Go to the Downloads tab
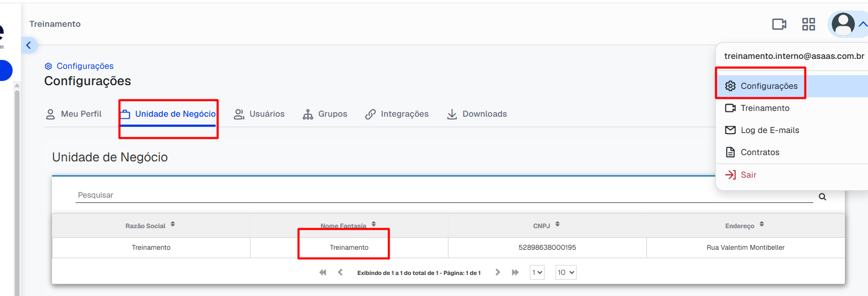The height and width of the screenshot is (296, 868). pyautogui.click(x=477, y=114)
